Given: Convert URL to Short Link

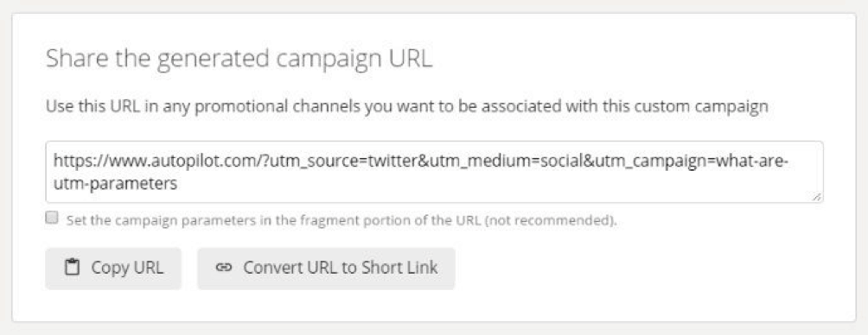Looking at the screenshot, I should click(x=326, y=269).
